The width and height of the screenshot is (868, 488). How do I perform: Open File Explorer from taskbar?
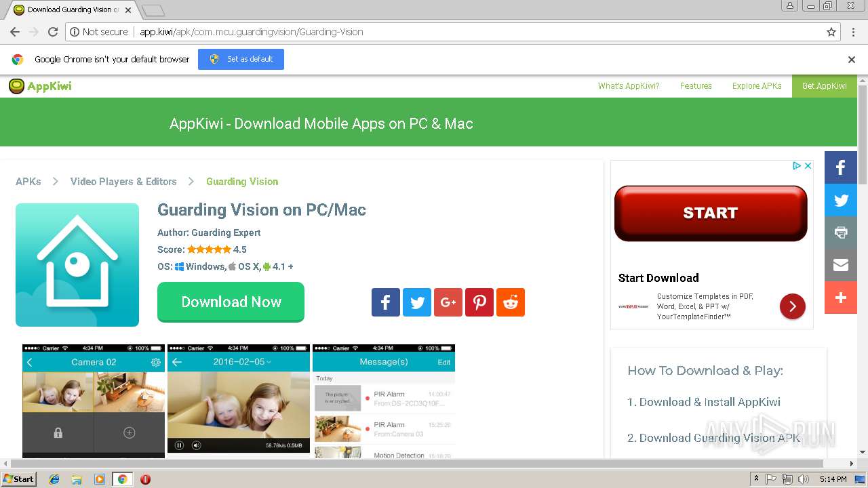point(77,479)
